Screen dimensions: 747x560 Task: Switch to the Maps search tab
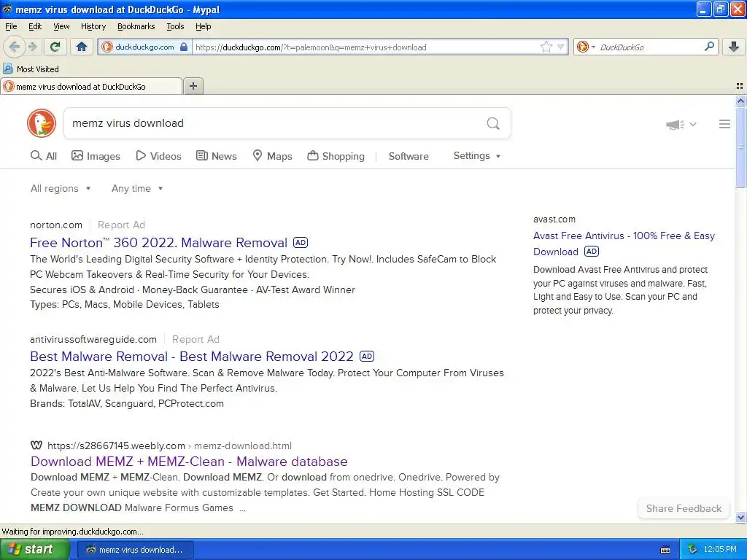[x=272, y=156]
